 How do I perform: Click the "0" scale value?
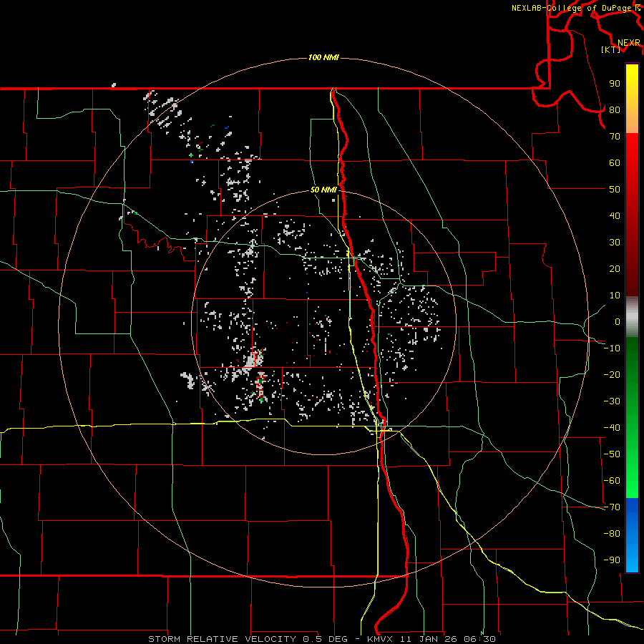tap(618, 322)
